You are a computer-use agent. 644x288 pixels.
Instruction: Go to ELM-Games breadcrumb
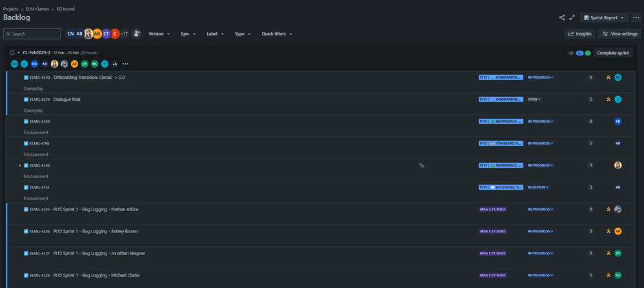point(37,8)
